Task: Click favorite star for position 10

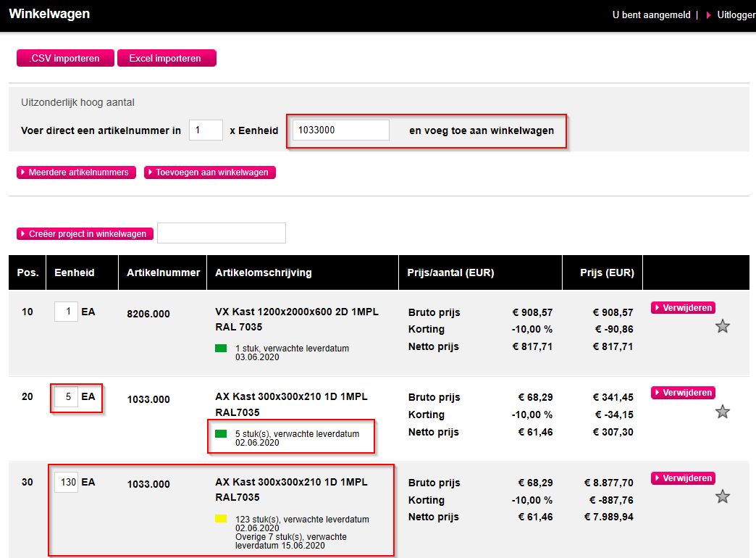Action: coord(722,326)
